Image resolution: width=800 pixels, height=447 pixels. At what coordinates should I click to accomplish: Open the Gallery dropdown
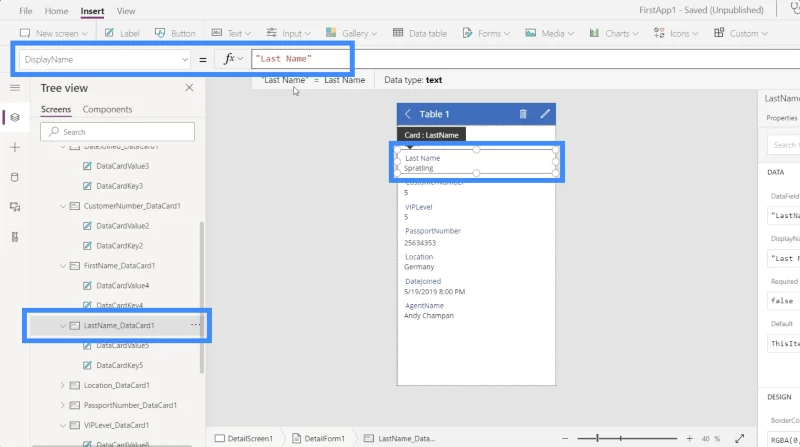pyautogui.click(x=351, y=33)
